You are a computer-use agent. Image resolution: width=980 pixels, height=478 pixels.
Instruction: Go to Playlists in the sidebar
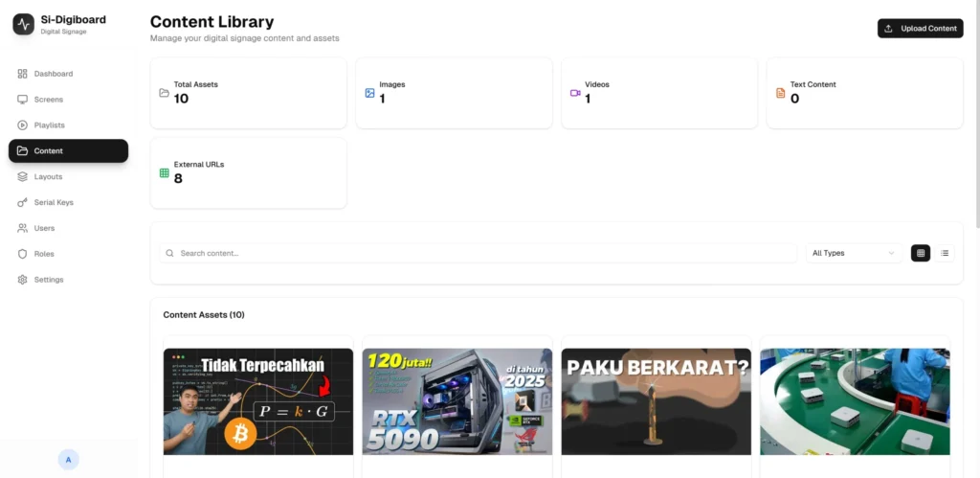coord(49,125)
